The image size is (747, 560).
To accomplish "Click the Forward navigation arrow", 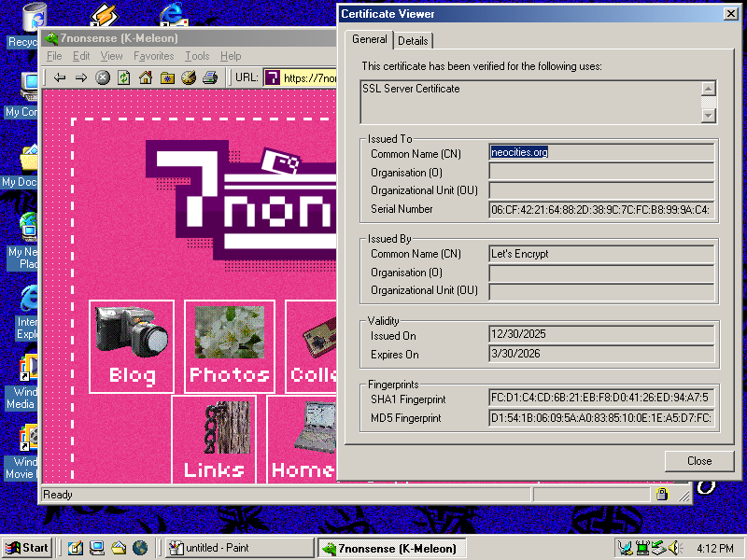I will click(x=81, y=77).
